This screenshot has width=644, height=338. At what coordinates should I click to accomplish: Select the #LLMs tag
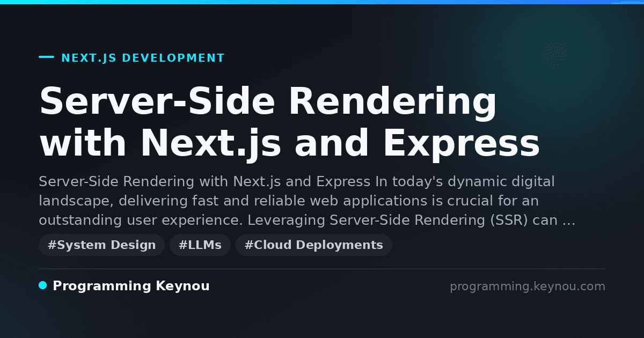[200, 245]
